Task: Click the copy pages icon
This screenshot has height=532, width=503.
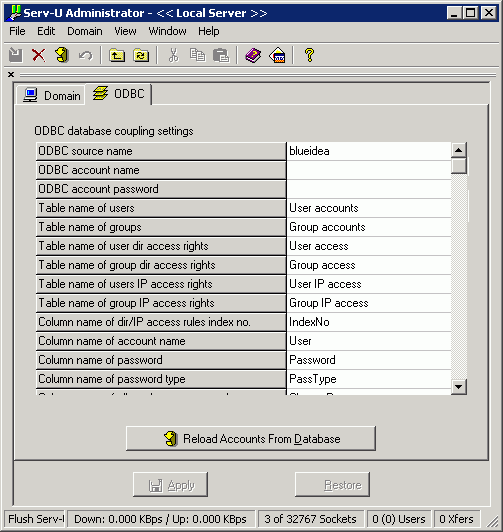Action: pyautogui.click(x=197, y=55)
